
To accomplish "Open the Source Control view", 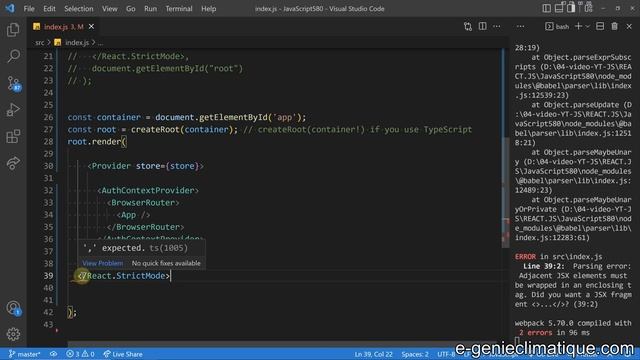I will click(x=13, y=83).
